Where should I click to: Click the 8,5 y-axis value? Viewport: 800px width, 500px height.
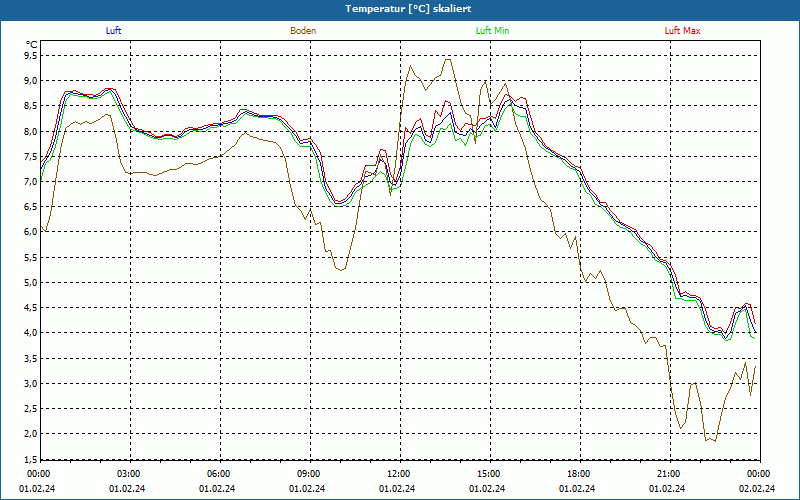point(30,106)
